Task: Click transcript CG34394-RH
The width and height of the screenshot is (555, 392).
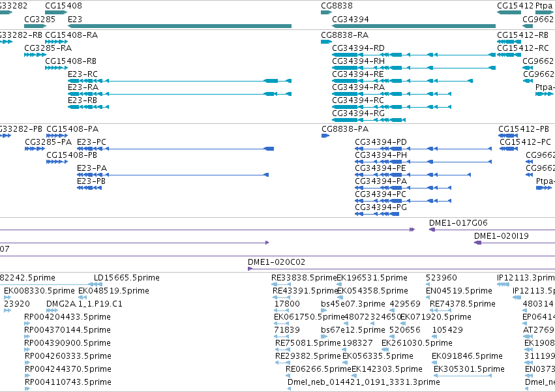Action: [358, 61]
